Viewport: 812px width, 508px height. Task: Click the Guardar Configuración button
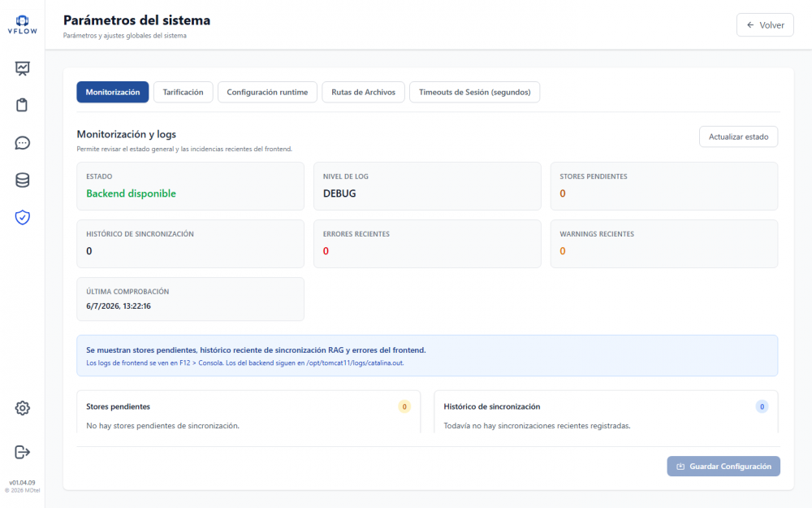[723, 467]
